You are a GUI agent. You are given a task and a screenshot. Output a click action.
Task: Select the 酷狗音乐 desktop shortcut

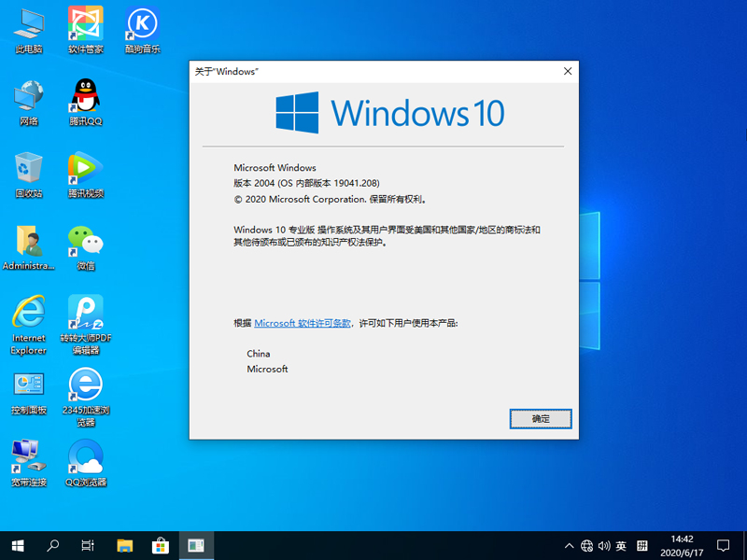coord(143,31)
